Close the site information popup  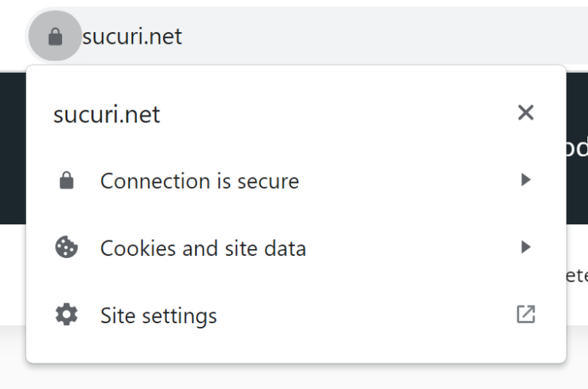(525, 113)
